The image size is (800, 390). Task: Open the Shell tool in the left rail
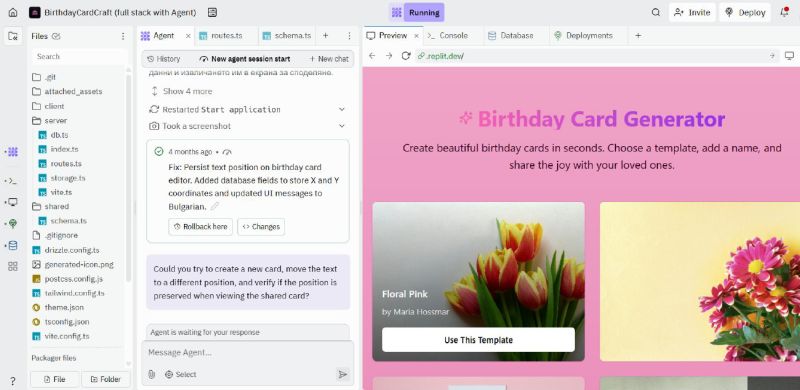click(x=13, y=181)
